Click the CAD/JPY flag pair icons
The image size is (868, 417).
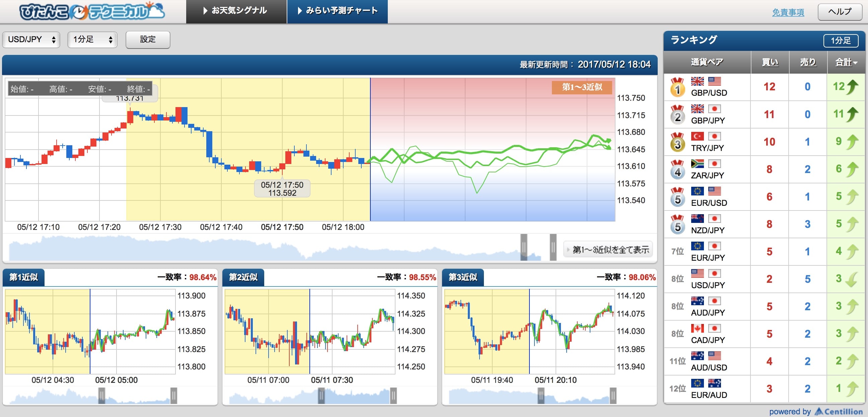[706, 328]
